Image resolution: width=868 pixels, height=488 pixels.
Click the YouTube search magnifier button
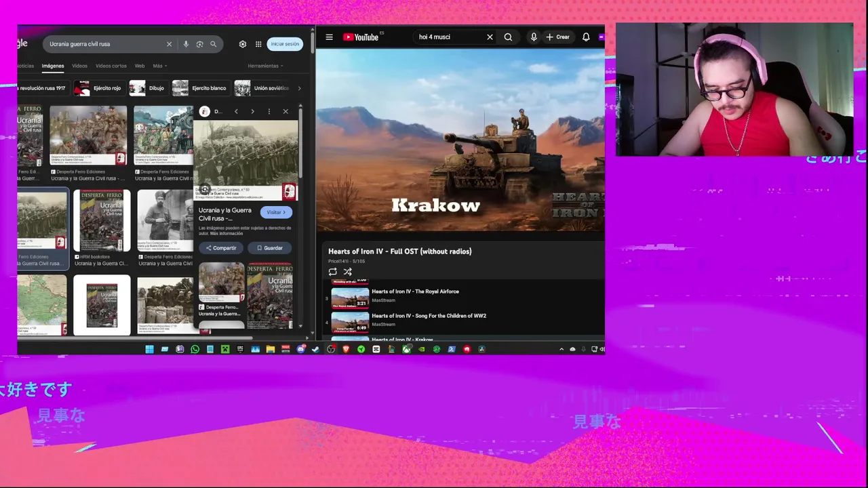tap(508, 37)
